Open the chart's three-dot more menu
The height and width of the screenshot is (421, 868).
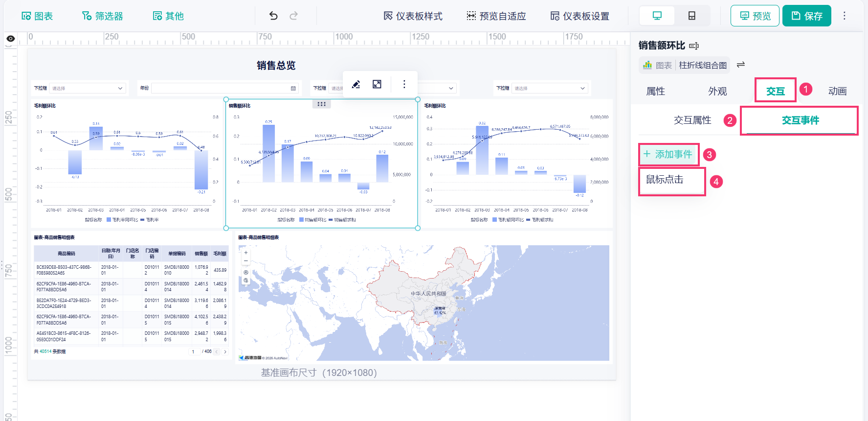click(404, 84)
